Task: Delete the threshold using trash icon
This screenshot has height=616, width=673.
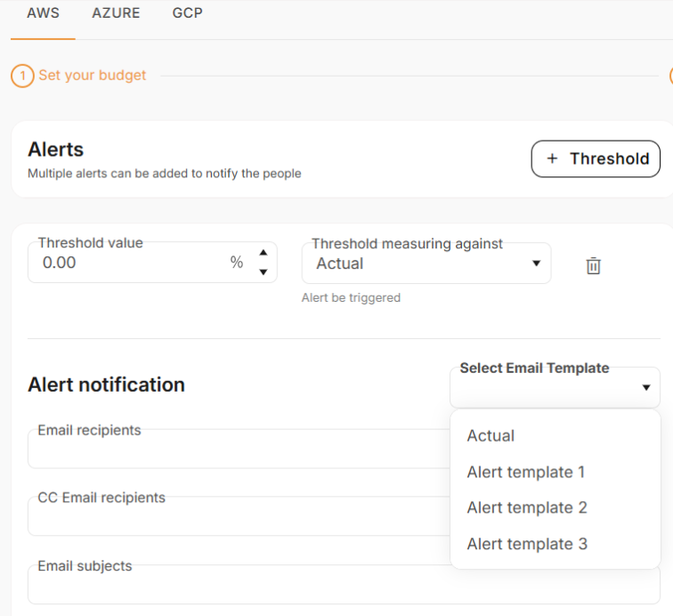Action: (x=594, y=265)
